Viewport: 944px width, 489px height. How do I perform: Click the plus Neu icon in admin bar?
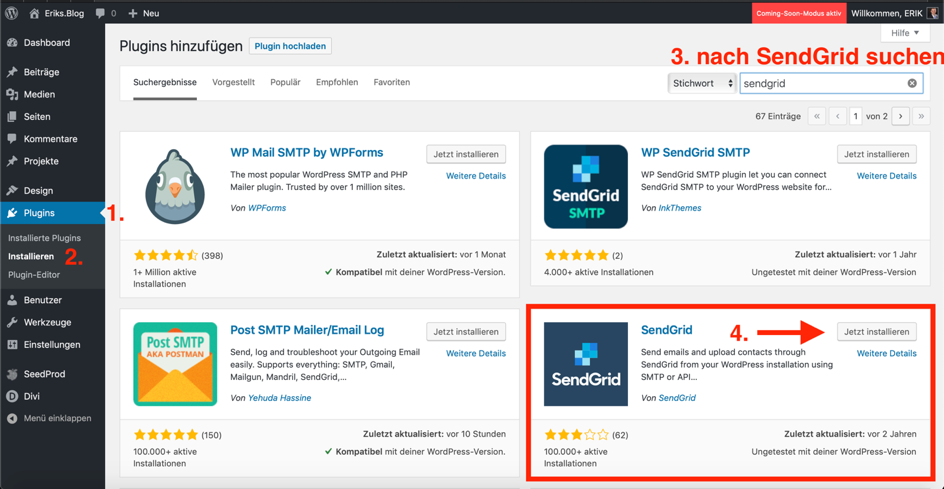[x=133, y=12]
